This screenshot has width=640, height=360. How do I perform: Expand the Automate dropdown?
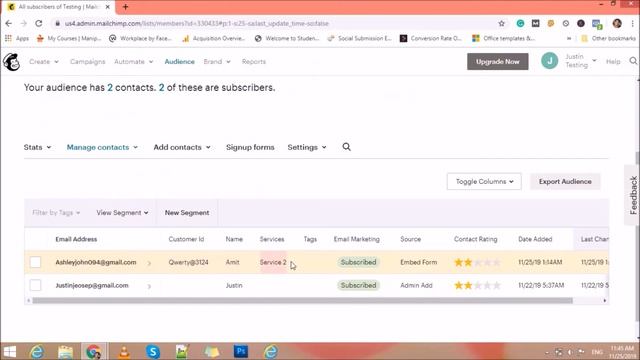click(133, 62)
